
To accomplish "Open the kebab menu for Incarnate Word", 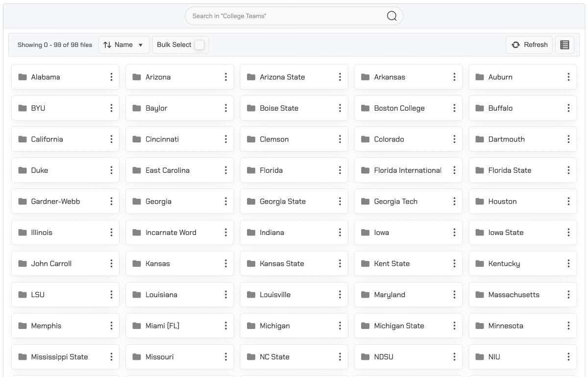I will pos(226,233).
